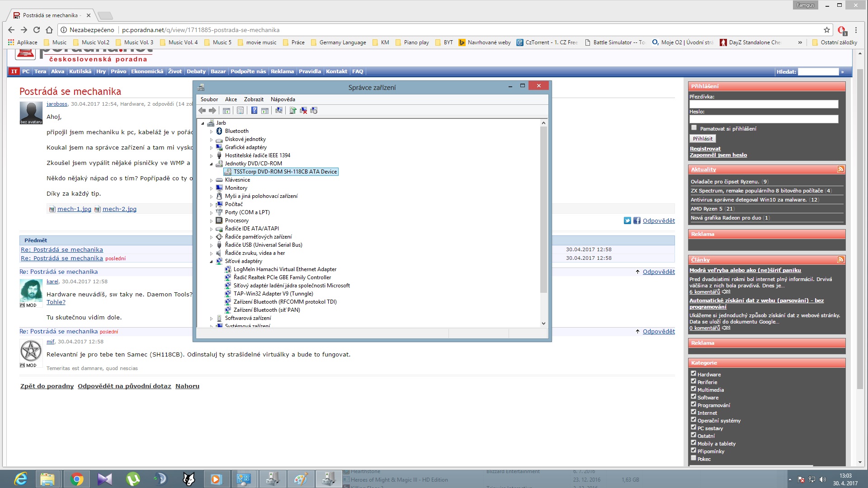Open uTorrent from the taskbar
The image size is (868, 488).
[132, 479]
